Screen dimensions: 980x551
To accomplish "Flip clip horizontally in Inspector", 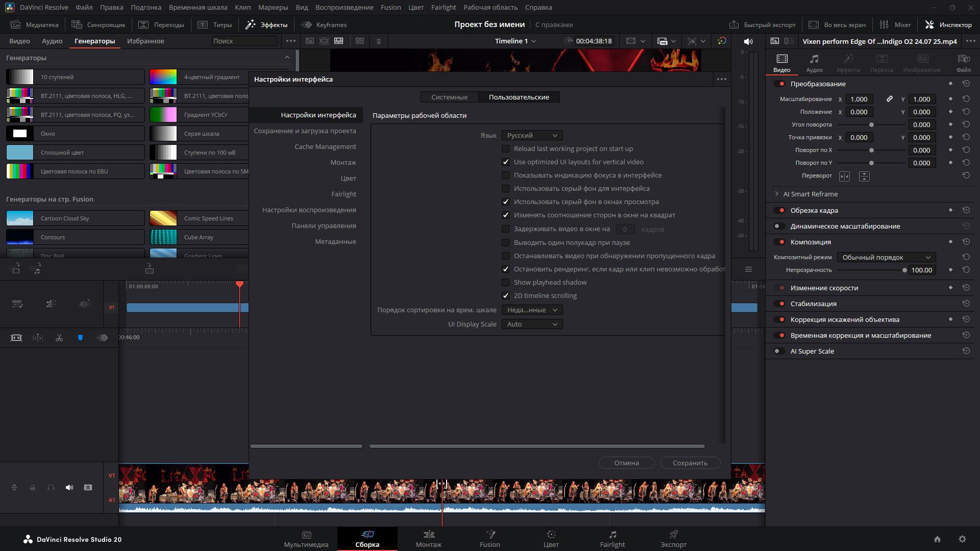I will tap(844, 176).
